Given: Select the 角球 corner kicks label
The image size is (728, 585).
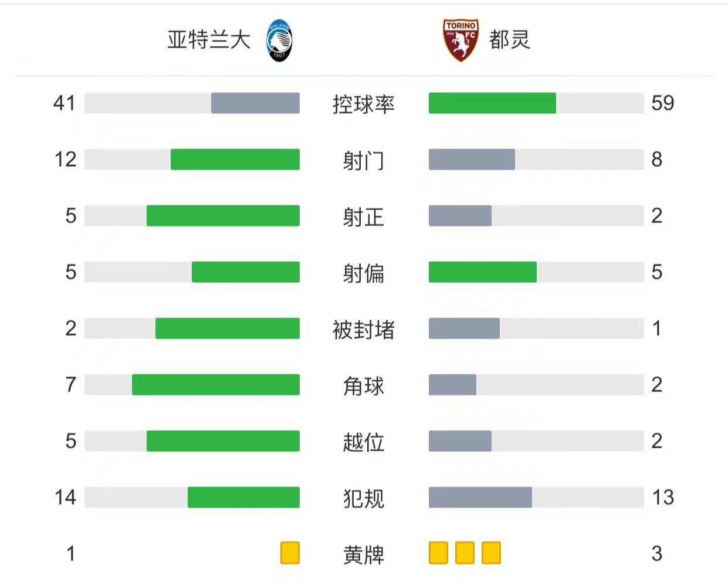Looking at the screenshot, I should tap(364, 386).
